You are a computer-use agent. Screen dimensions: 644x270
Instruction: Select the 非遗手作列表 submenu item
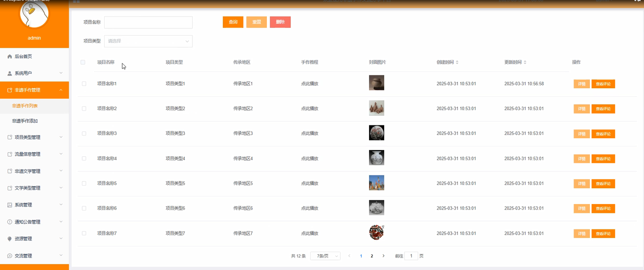click(25, 106)
